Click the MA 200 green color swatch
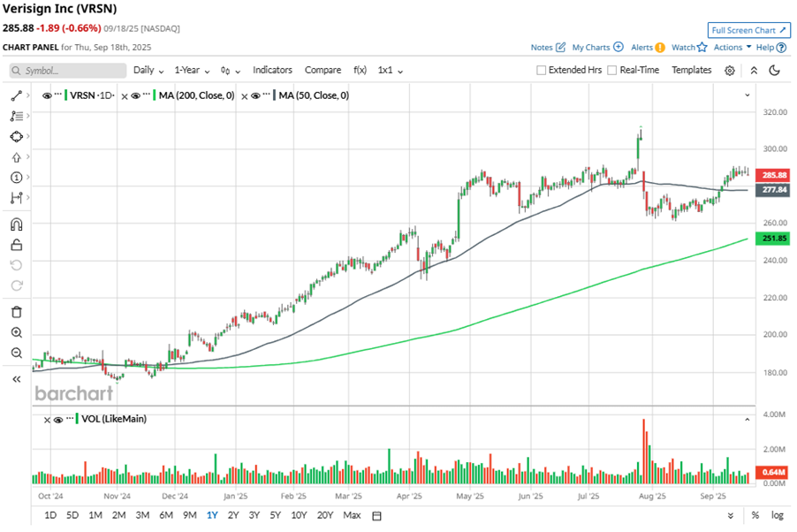 tap(155, 95)
